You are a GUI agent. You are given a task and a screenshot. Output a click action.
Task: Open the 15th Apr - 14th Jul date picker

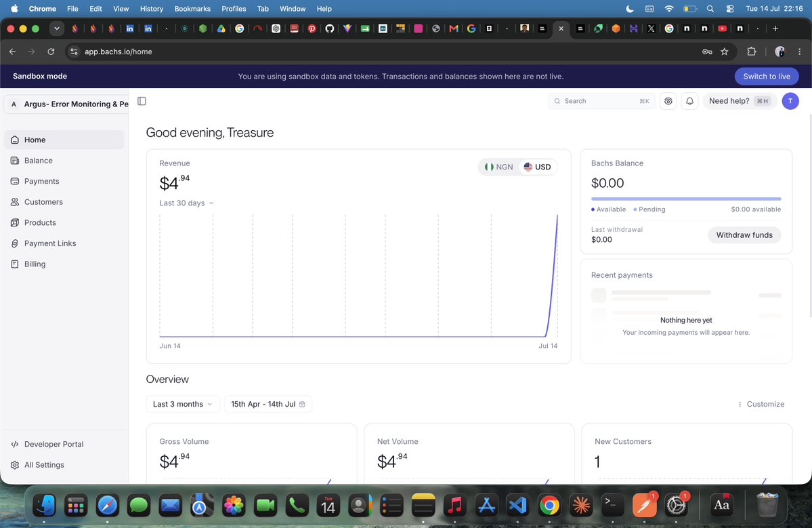click(x=268, y=404)
